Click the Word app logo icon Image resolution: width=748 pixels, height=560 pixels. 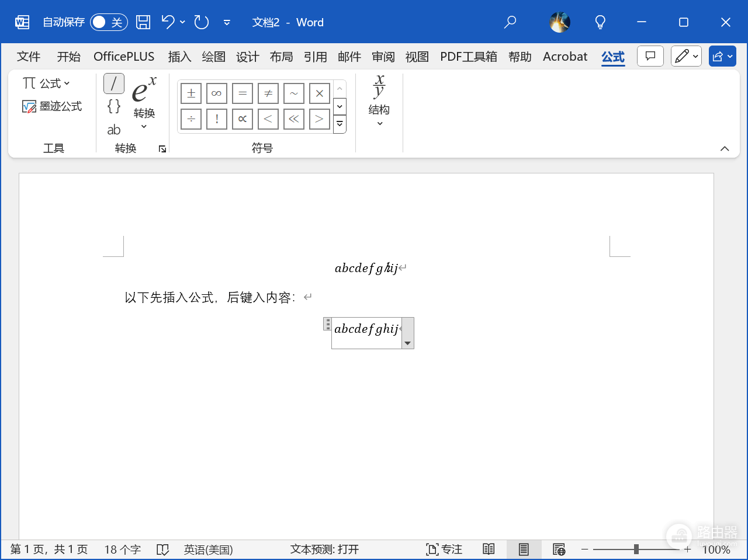pos(22,22)
